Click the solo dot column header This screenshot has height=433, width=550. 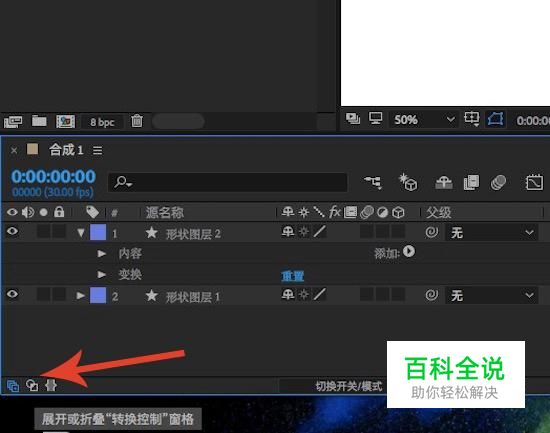click(x=43, y=212)
